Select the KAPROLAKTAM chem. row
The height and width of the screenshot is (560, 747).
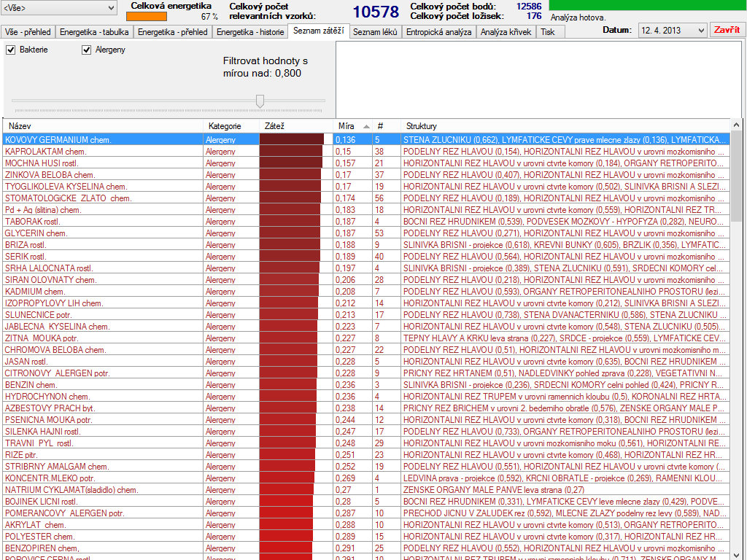point(366,152)
